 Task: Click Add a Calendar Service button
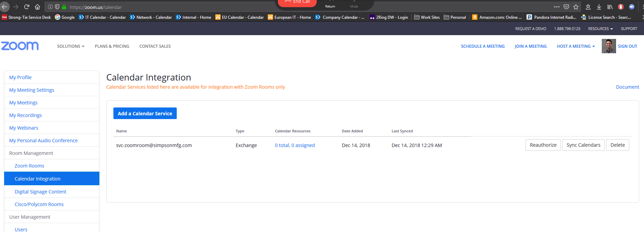pos(145,113)
